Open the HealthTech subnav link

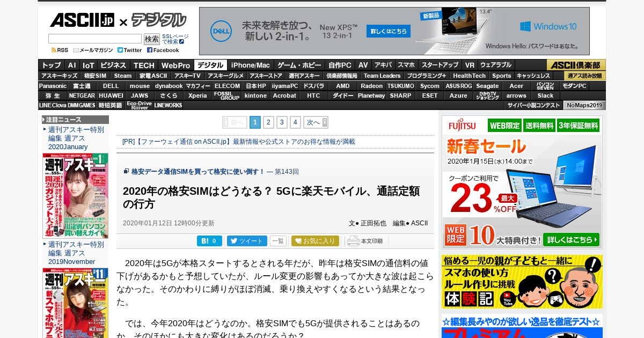point(469,76)
